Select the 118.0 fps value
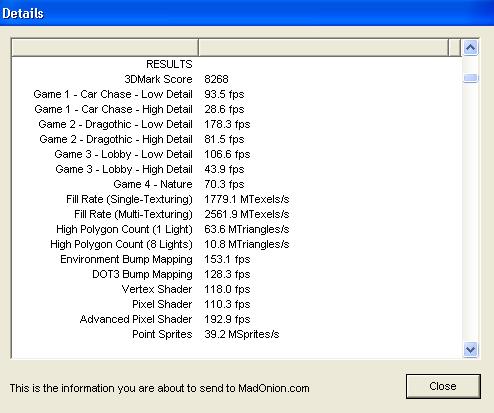The height and width of the screenshot is (413, 494). (227, 289)
